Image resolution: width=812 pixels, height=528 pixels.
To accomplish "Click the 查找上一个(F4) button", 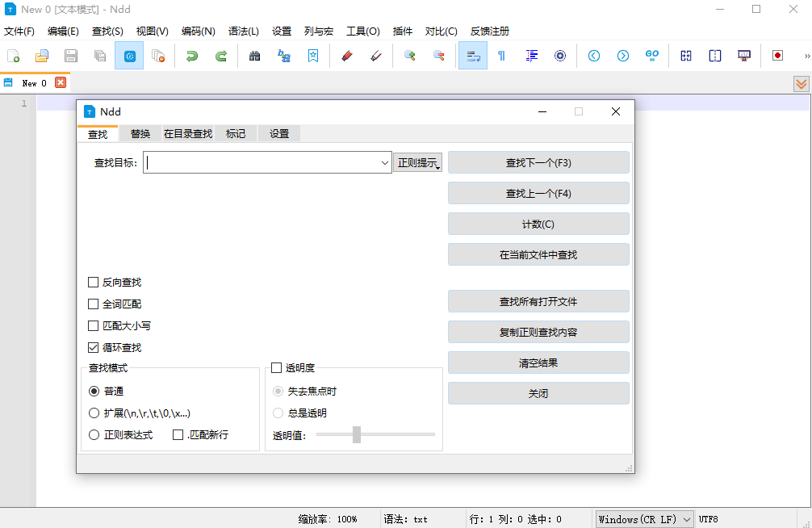I will pos(538,193).
